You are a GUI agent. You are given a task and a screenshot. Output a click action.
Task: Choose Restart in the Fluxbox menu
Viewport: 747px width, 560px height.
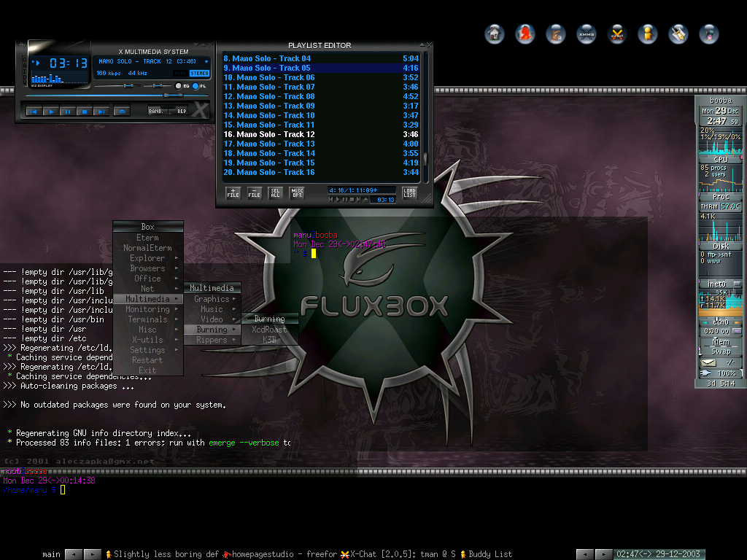point(147,360)
